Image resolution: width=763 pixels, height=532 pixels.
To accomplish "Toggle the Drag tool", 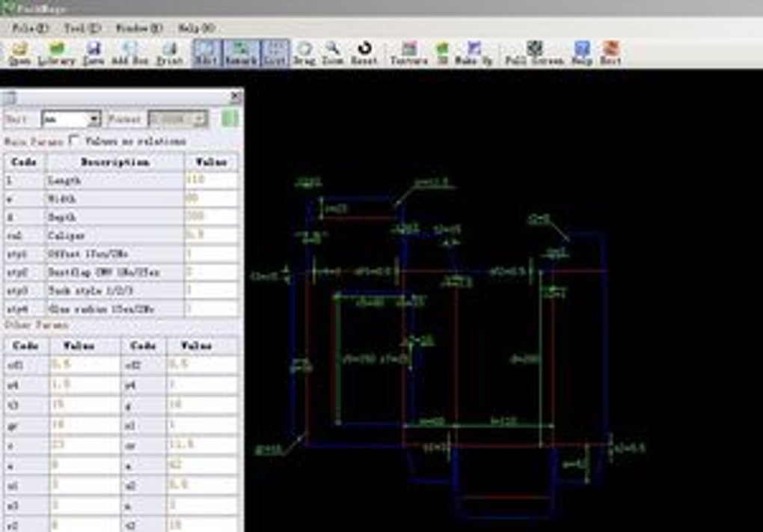I will (x=304, y=53).
